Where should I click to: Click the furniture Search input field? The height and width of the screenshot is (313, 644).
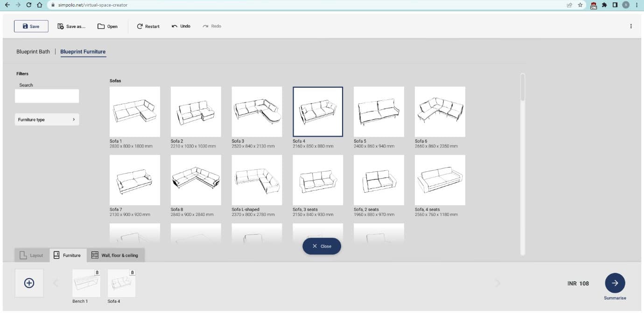click(47, 96)
